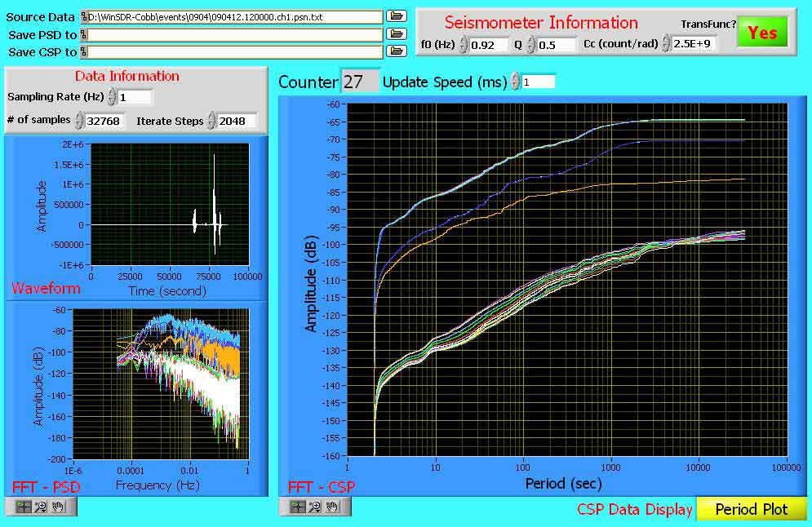Screen dimensions: 812x527
Task: Select zoom tool under FFT-PSD graph
Action: tap(40, 507)
